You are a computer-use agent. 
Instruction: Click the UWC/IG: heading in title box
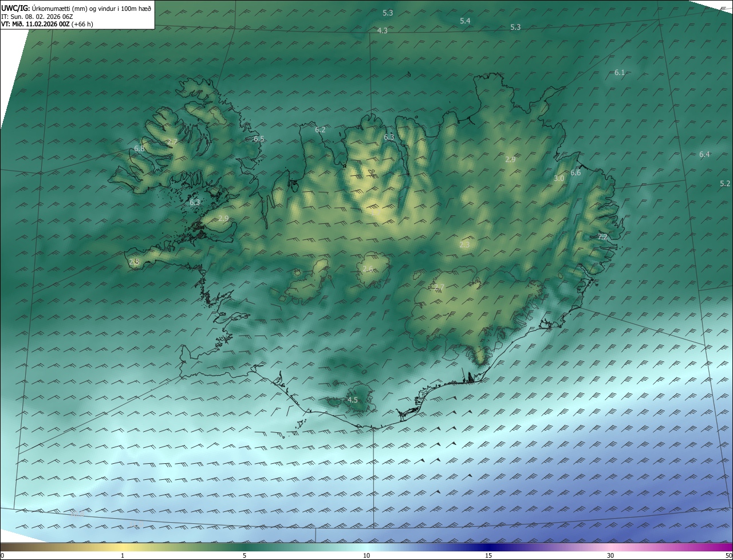[15, 8]
